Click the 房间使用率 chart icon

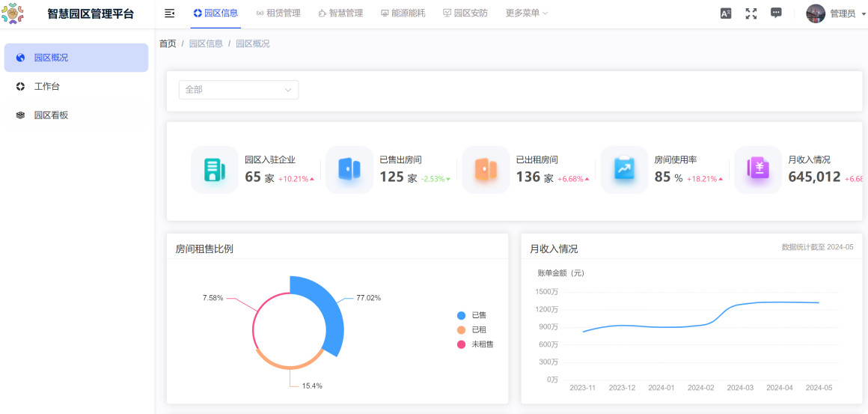click(624, 169)
